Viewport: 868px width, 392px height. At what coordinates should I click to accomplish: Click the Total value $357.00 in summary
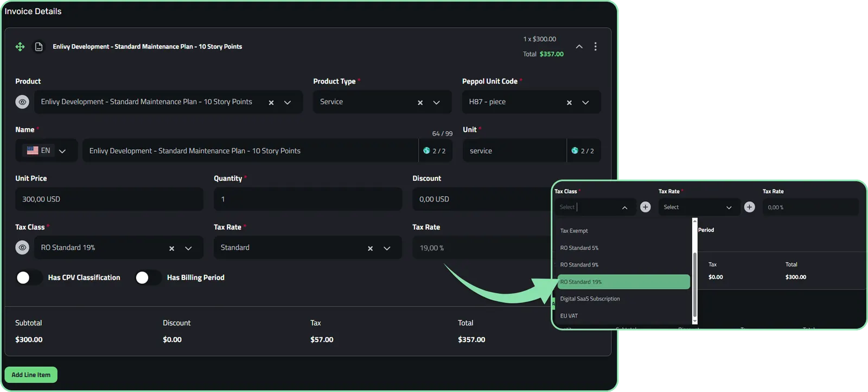pos(471,339)
